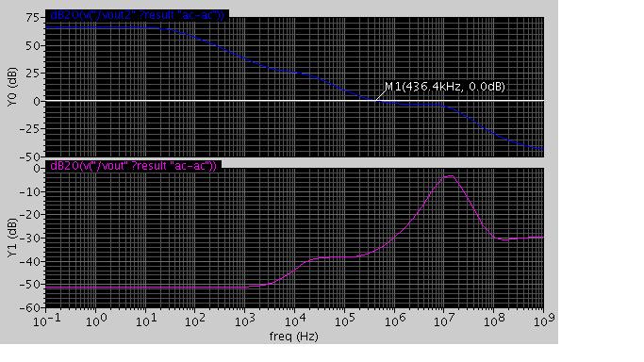Screen dimensions: 644x362
Task: Click the -60 tick on Y1 axis
Action: click(x=32, y=307)
